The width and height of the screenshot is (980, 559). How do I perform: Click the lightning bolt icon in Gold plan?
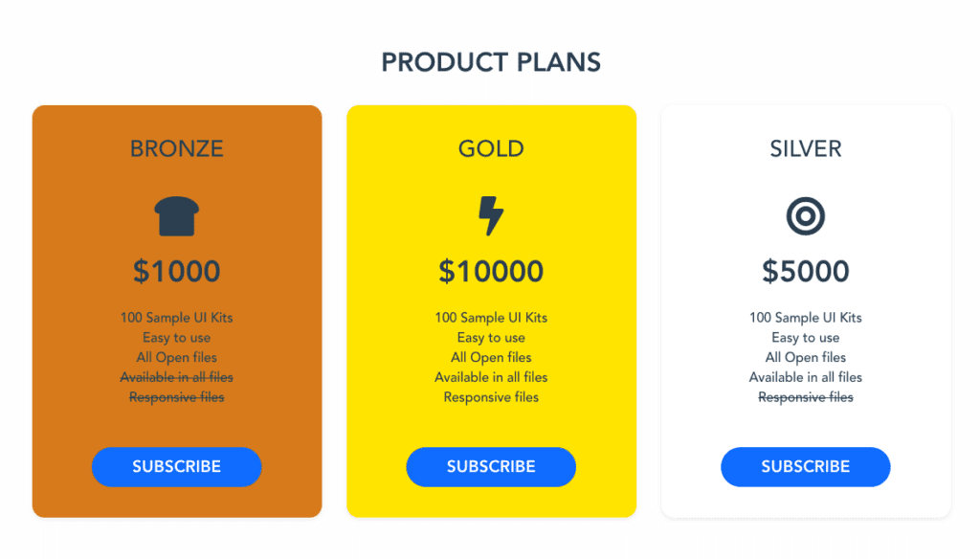tap(491, 215)
